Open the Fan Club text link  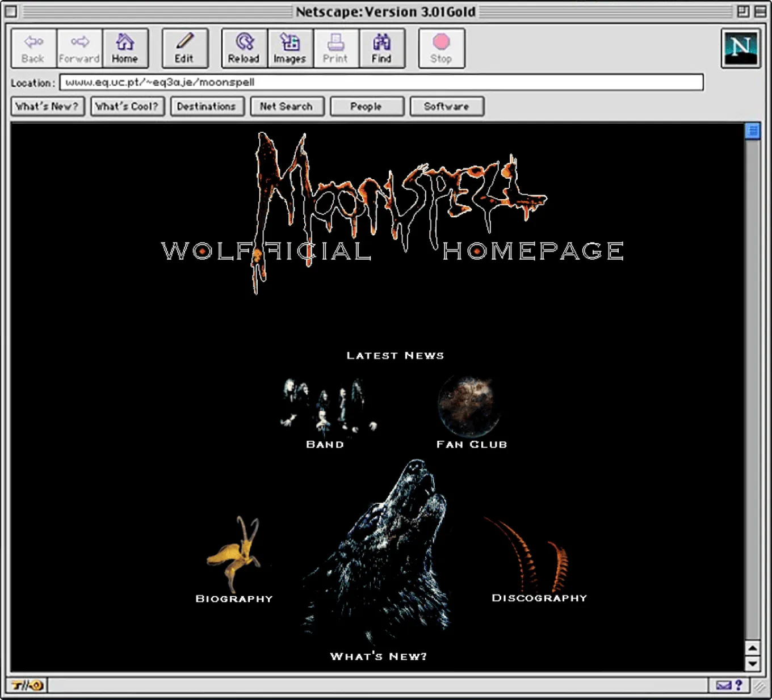coord(471,445)
